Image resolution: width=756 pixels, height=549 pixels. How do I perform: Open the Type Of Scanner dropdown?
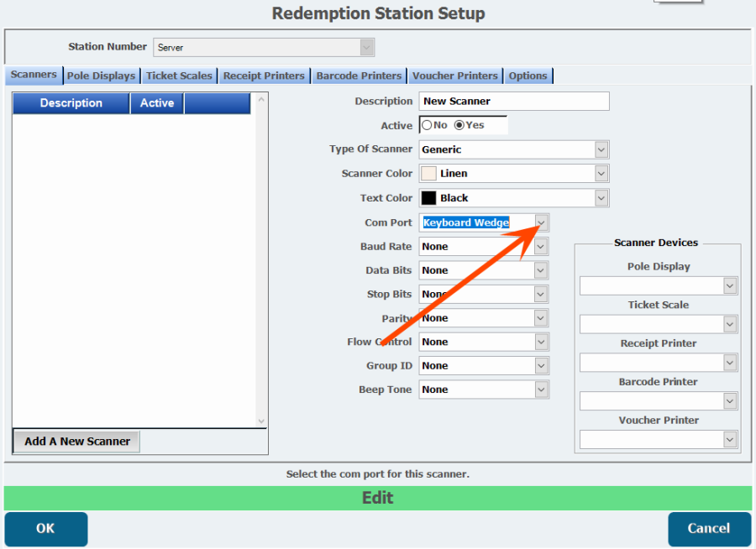click(601, 149)
